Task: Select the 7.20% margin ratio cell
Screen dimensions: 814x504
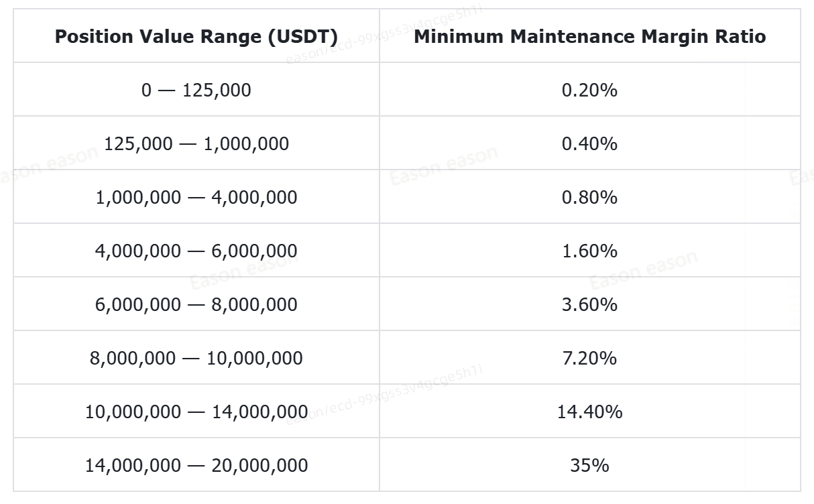Action: [x=589, y=358]
